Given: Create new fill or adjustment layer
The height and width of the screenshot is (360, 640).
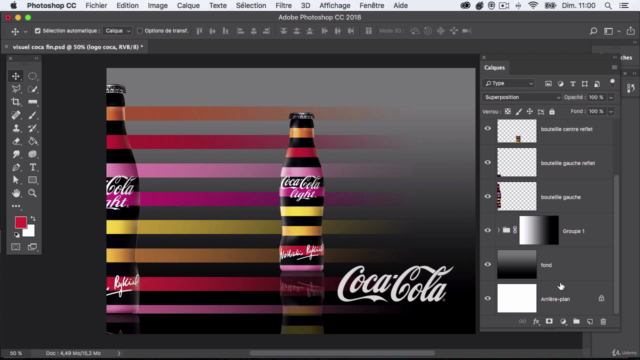Looking at the screenshot, I should click(x=563, y=322).
